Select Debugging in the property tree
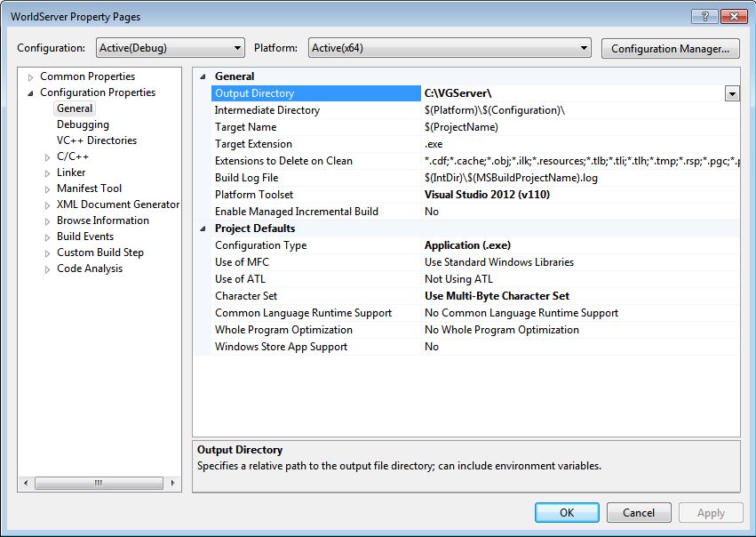 83,124
